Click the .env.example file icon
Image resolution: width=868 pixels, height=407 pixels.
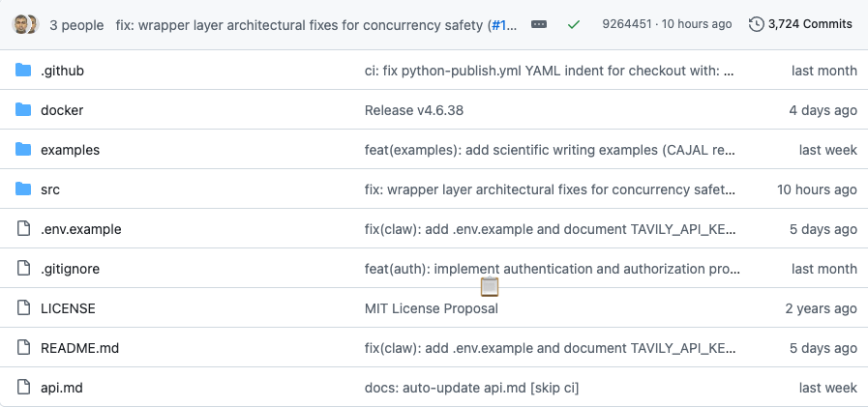pos(23,229)
